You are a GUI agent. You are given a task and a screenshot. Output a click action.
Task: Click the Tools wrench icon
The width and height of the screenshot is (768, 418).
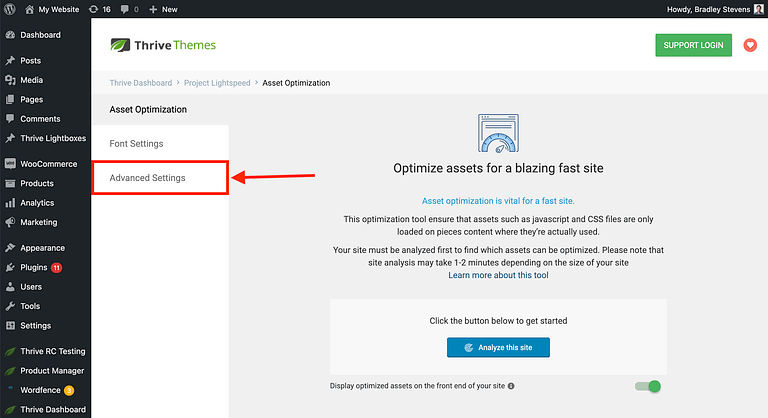(x=10, y=306)
